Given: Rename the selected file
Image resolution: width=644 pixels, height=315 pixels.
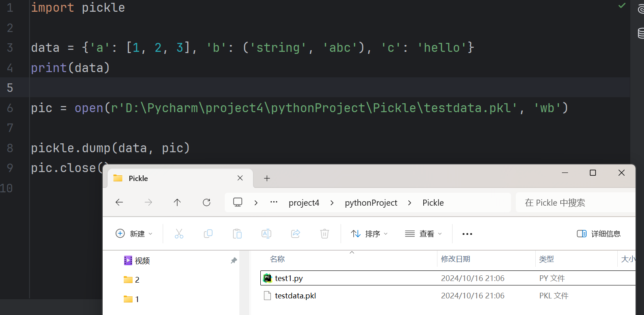Looking at the screenshot, I should tap(266, 234).
